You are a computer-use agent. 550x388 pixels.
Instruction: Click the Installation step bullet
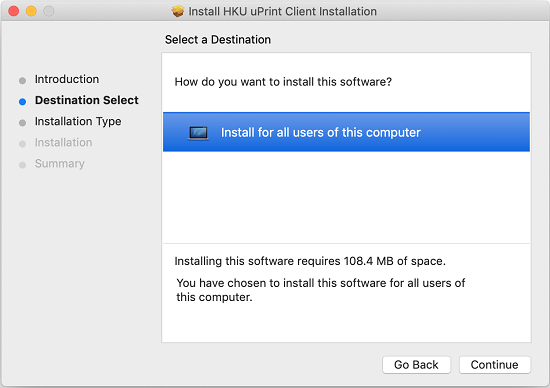pos(22,144)
